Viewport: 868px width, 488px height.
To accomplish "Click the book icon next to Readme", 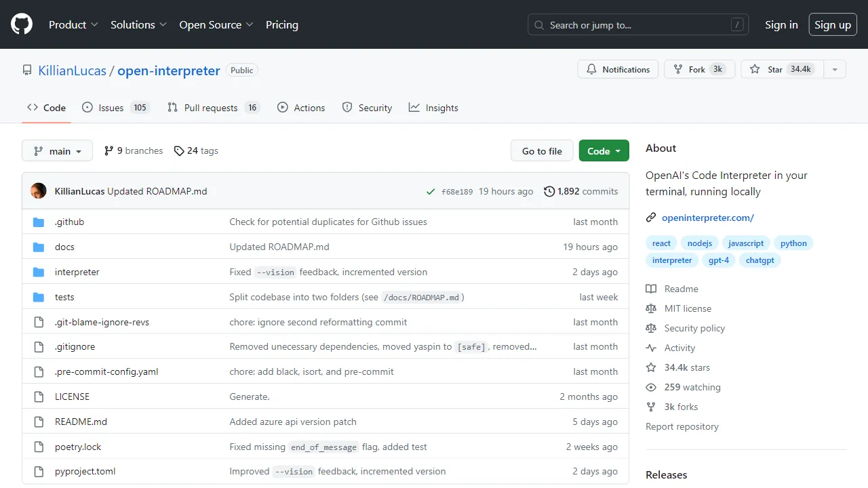I will (x=651, y=289).
